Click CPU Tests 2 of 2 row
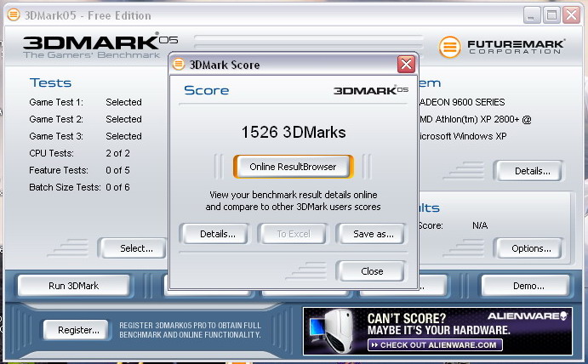The height and width of the screenshot is (364, 588). pyautogui.click(x=79, y=153)
